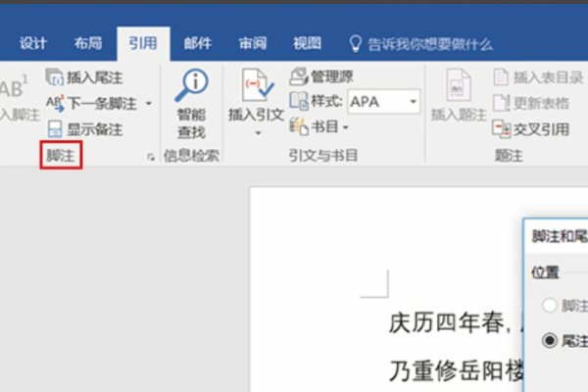Screen dimensions: 588x392
Task: Click the citation Style (样式) icon
Action: pyautogui.click(x=299, y=101)
